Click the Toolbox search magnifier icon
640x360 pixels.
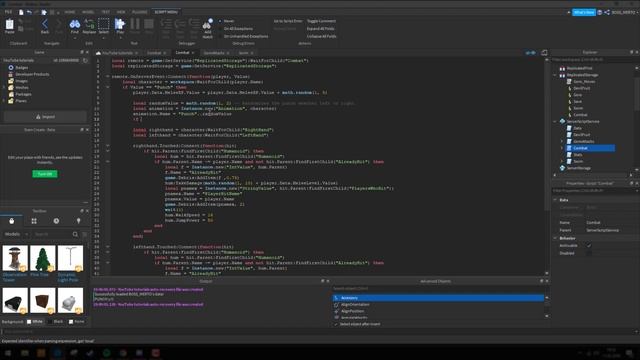(x=75, y=234)
